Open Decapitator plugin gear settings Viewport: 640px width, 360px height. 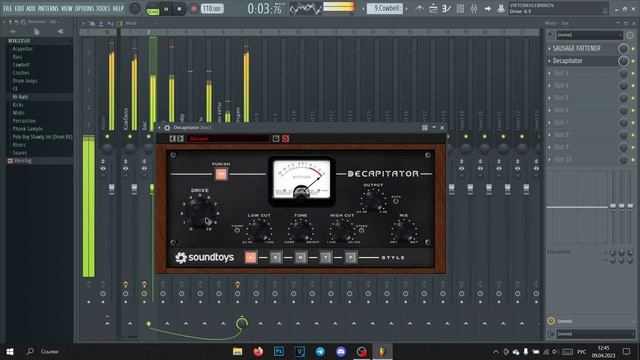click(x=167, y=128)
